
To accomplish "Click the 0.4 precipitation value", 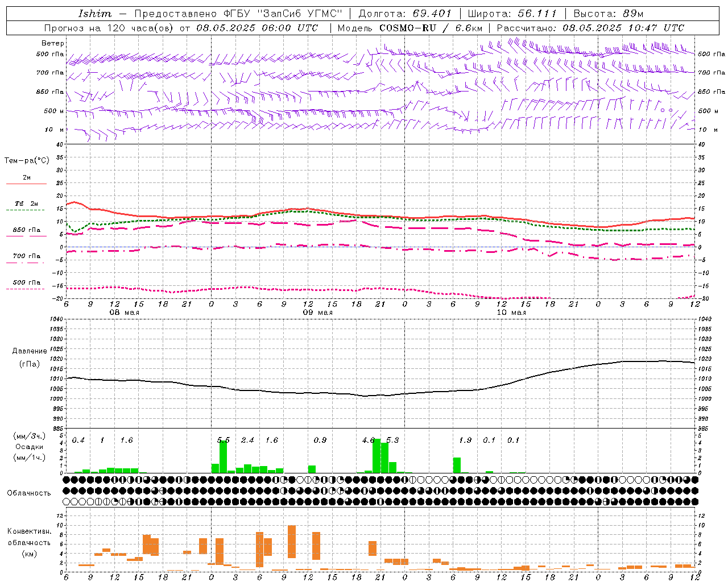I will click(78, 440).
